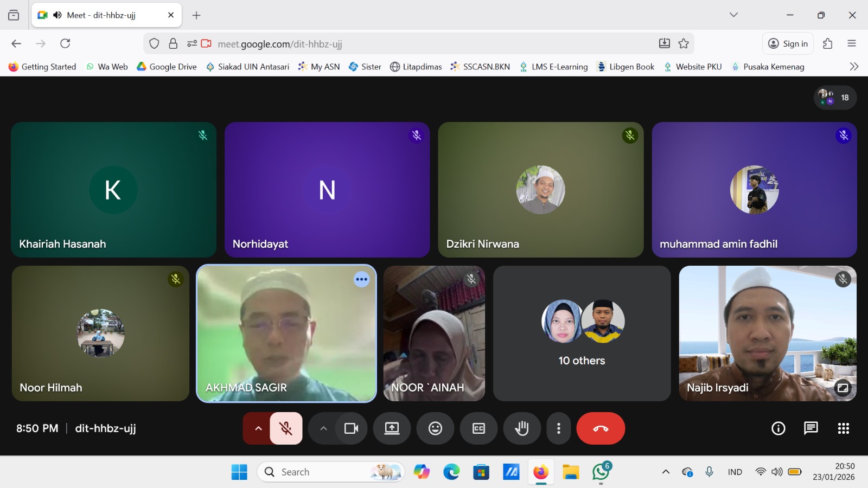
Task: Open the tracking protection shield
Action: 154,44
